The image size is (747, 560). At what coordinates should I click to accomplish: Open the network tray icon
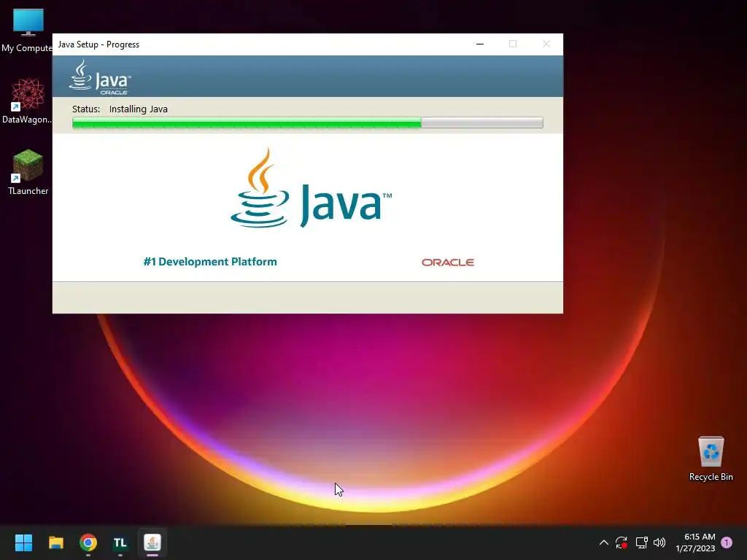(641, 542)
